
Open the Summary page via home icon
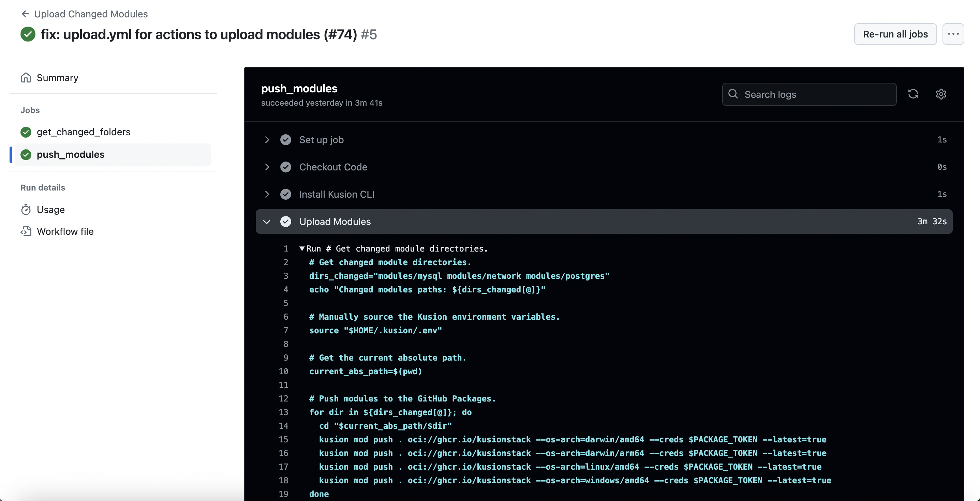click(26, 78)
